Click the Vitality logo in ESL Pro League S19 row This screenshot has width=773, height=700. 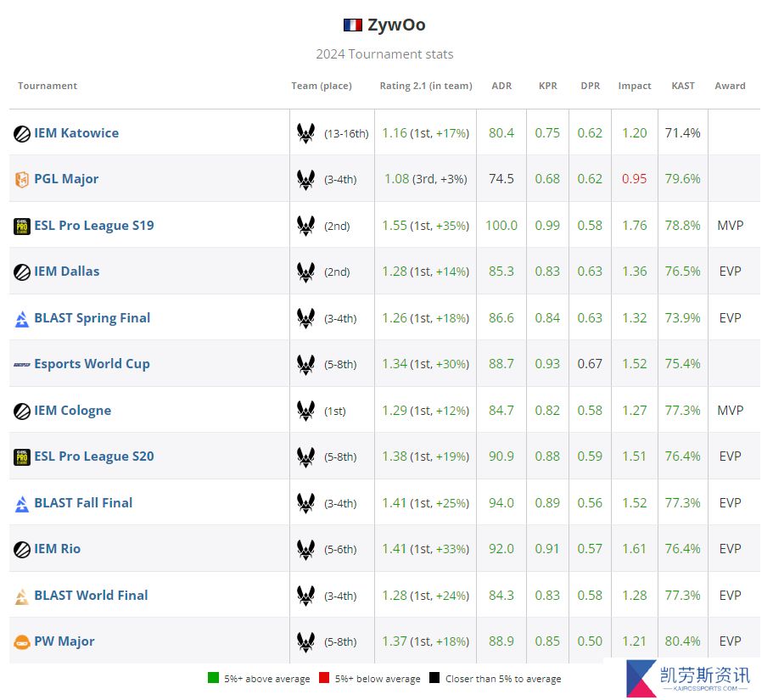305,226
